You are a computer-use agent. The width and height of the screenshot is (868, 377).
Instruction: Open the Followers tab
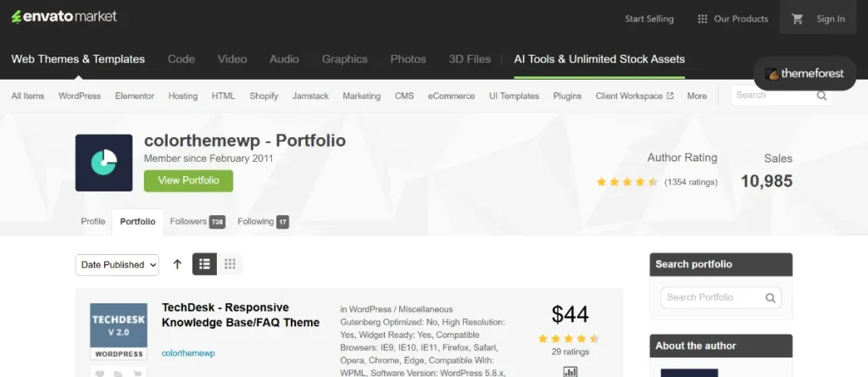tap(197, 221)
